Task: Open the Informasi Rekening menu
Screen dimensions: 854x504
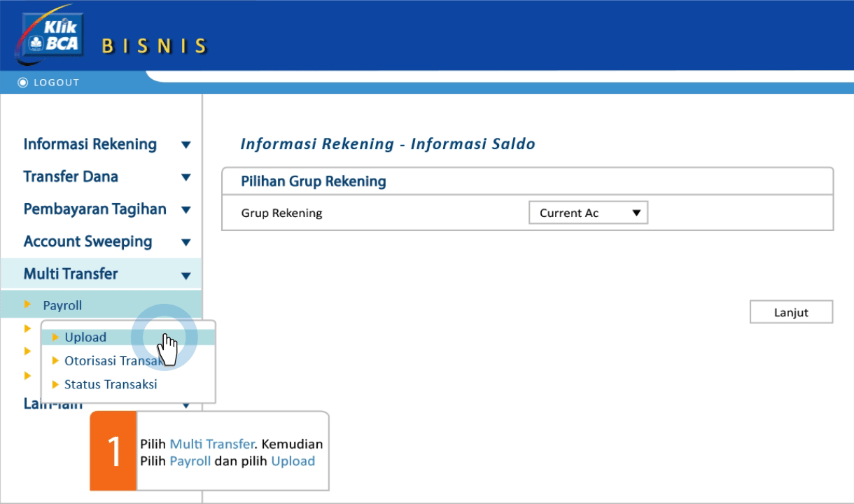Action: (90, 145)
